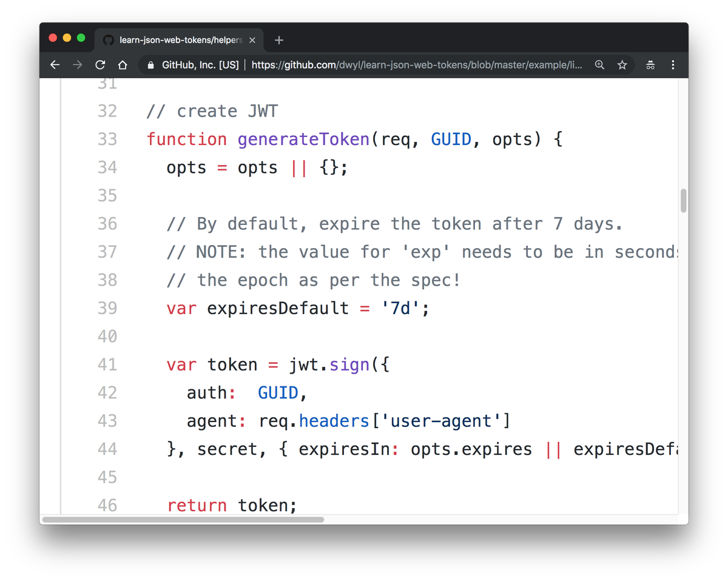Open the incognito profile icon

coord(650,65)
